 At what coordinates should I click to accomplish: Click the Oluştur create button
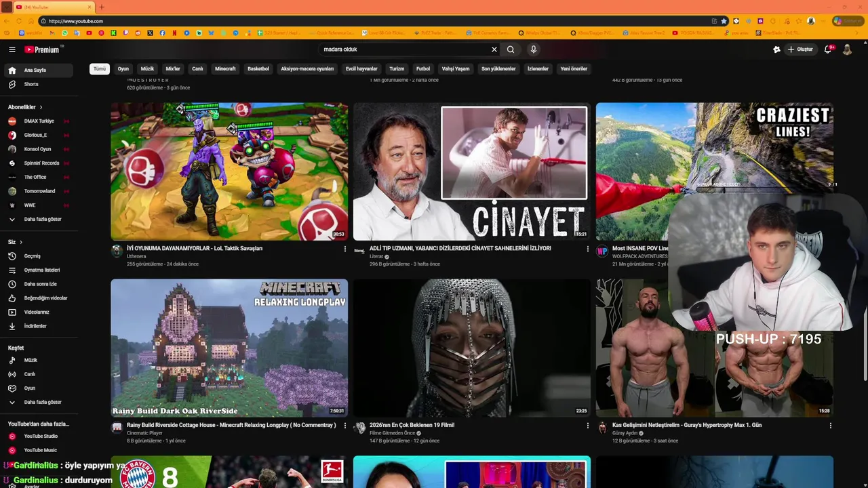801,49
